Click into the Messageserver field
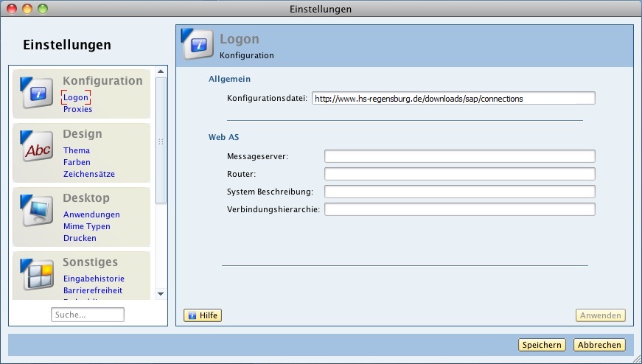The width and height of the screenshot is (642, 364). click(x=459, y=156)
